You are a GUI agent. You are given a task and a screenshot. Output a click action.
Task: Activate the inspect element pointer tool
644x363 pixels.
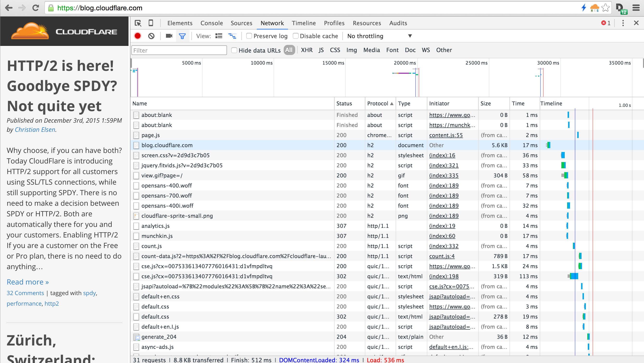(138, 23)
